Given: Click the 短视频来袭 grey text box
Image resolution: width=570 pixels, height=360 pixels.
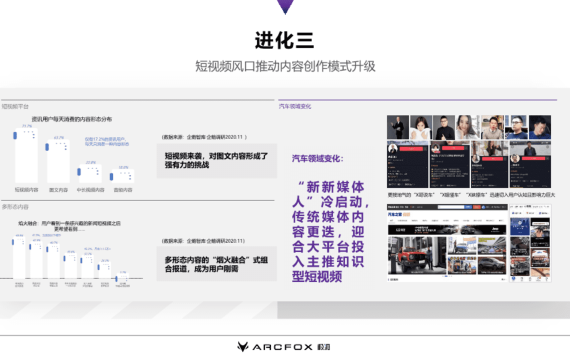Looking at the screenshot, I should 217,160.
